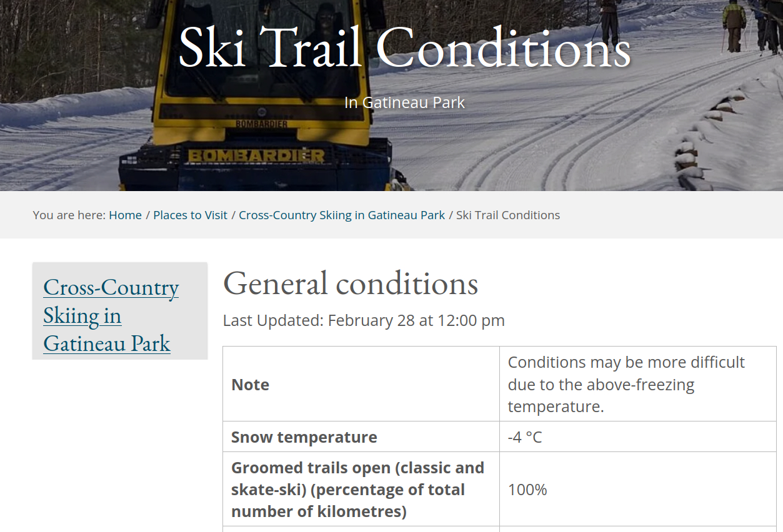Click the 100% groomed trails value
The height and width of the screenshot is (532, 783).
527,490
